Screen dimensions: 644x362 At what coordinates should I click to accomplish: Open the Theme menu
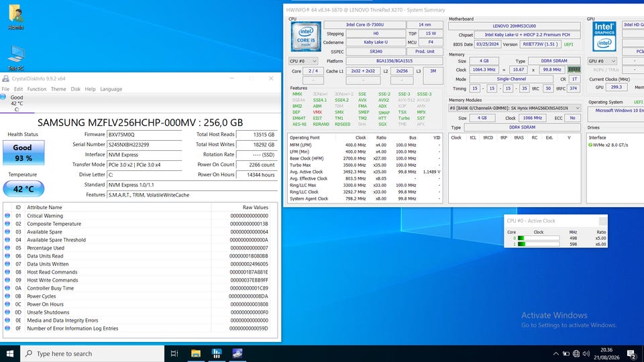(x=58, y=89)
